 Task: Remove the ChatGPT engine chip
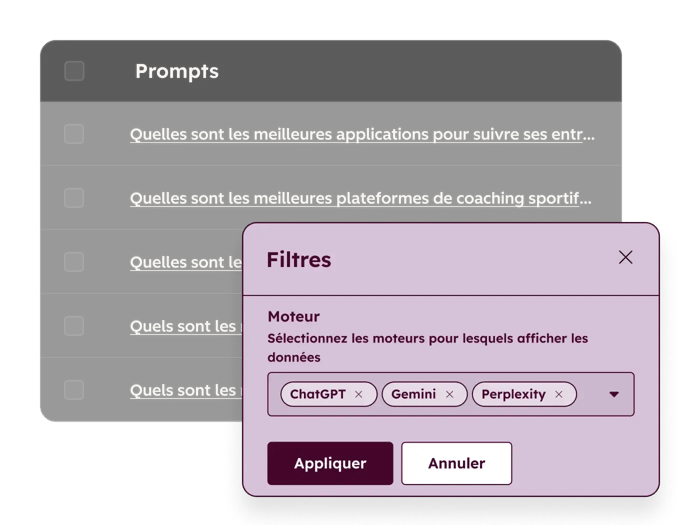(359, 394)
